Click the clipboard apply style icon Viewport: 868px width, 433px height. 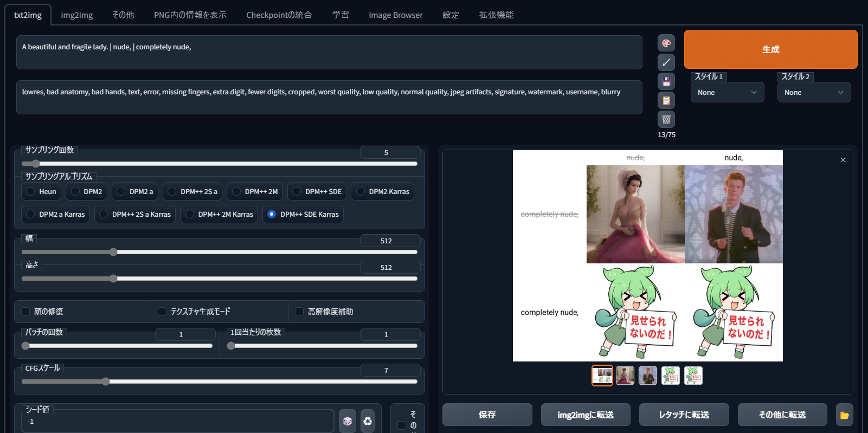click(666, 100)
